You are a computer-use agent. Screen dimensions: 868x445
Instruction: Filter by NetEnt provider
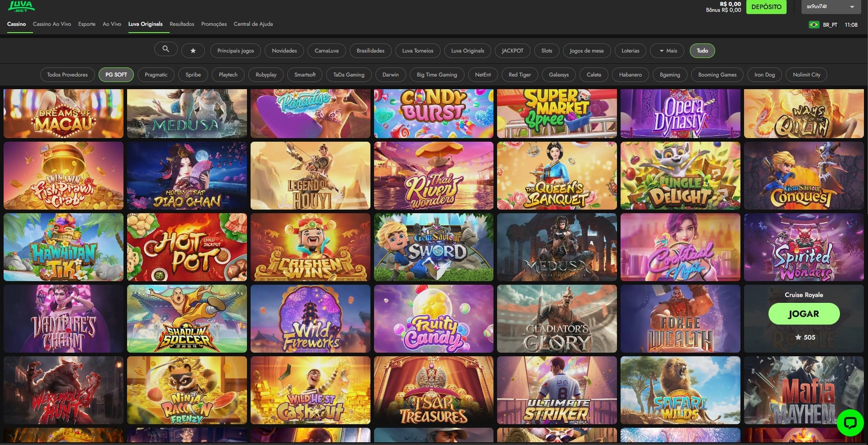click(483, 75)
